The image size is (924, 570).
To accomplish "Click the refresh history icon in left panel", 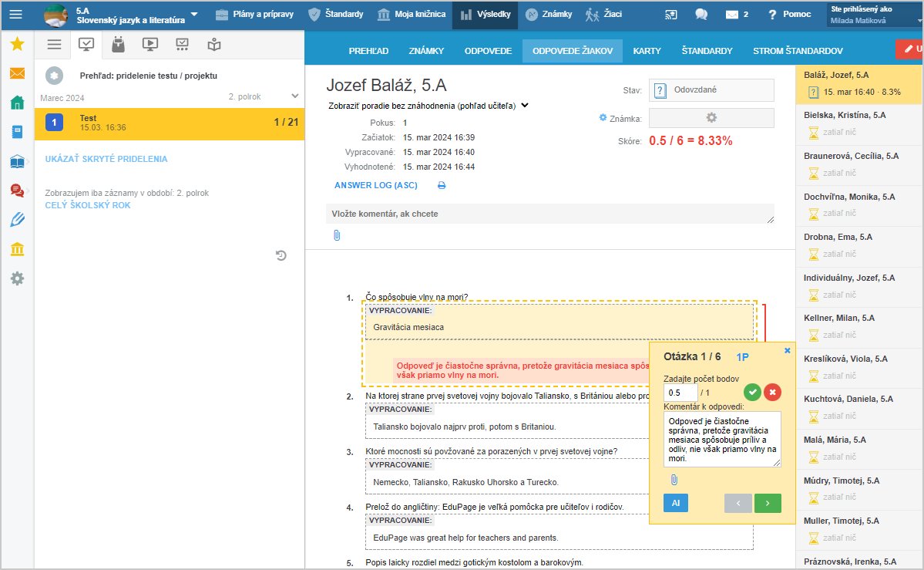I will [281, 255].
